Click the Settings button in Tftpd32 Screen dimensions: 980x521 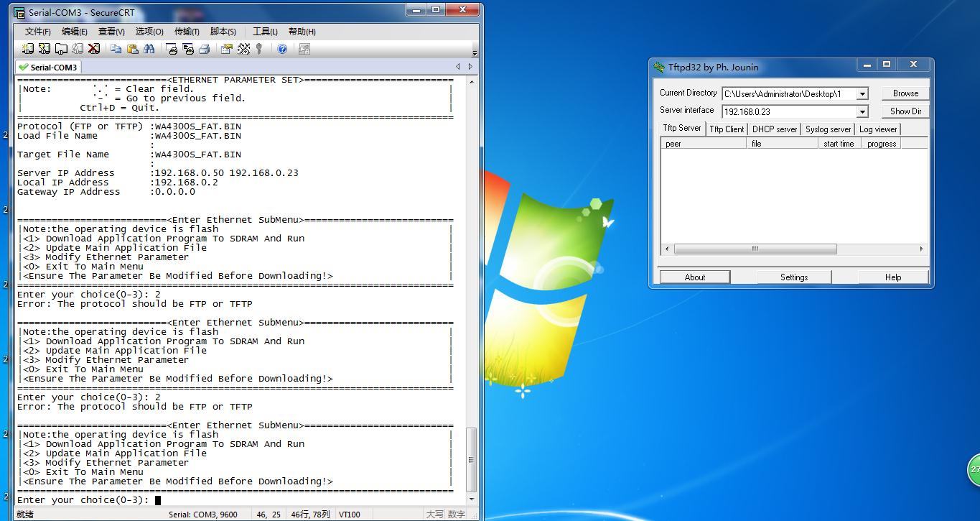[x=794, y=277]
